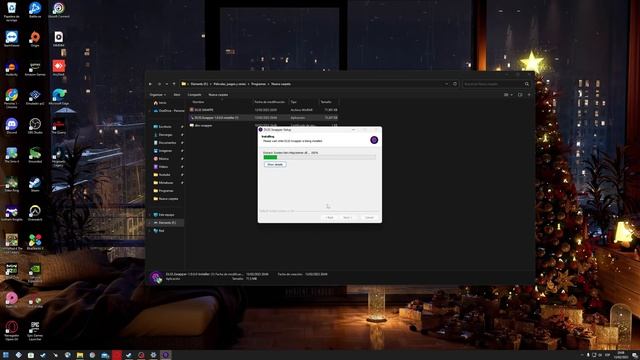Open Vídeos in the navigation pane
This screenshot has width=640, height=360.
point(163,167)
